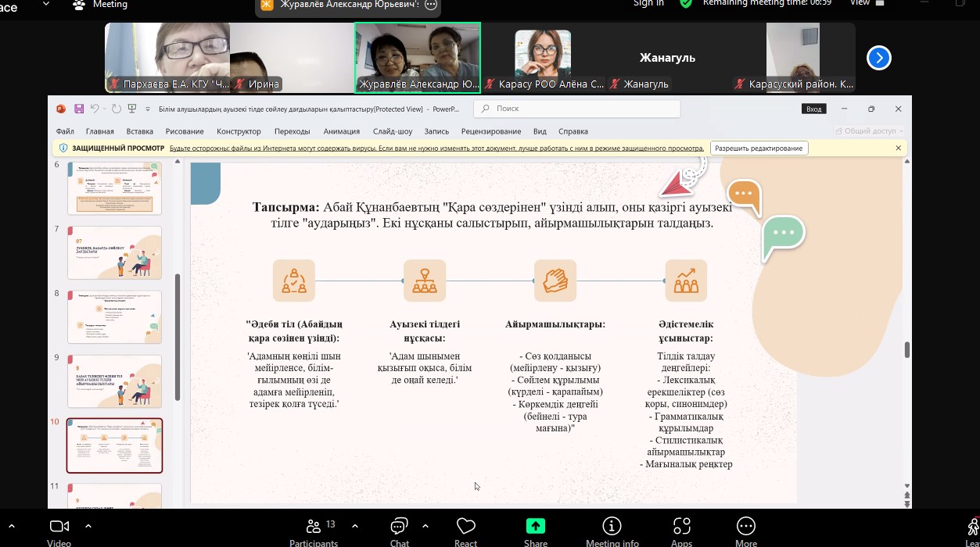The image size is (980, 547).
Task: Click the Вход sign-in button
Action: coord(813,109)
